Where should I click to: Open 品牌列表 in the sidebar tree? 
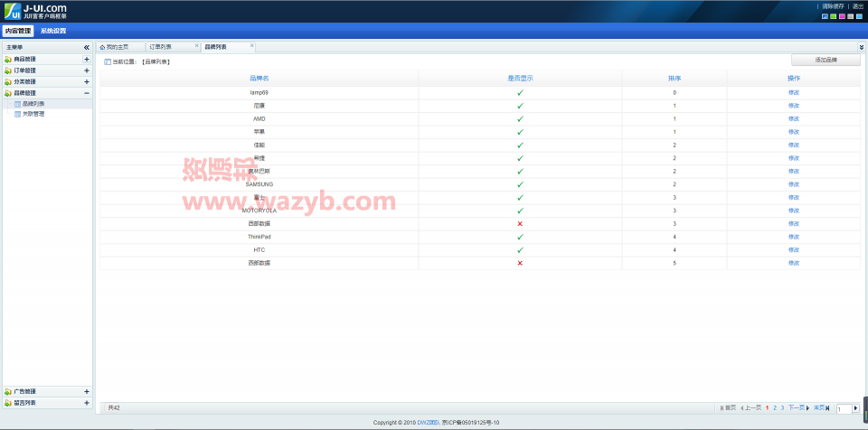pos(33,104)
